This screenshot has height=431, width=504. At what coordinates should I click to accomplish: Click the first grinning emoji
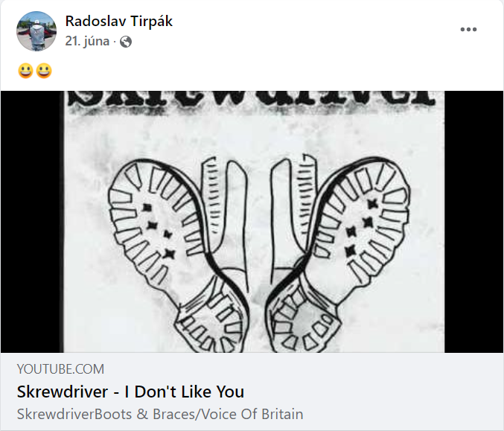(26, 71)
